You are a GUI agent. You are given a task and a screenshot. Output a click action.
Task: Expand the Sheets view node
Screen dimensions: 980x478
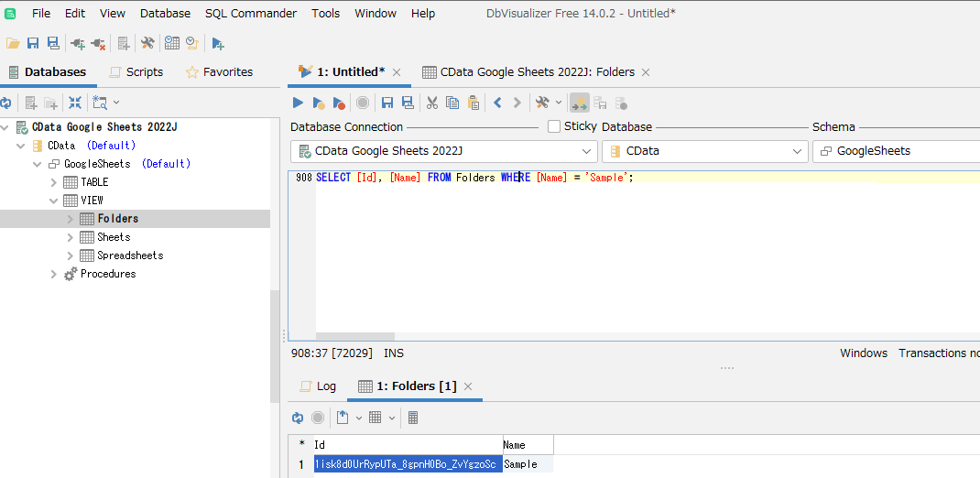[x=71, y=237]
